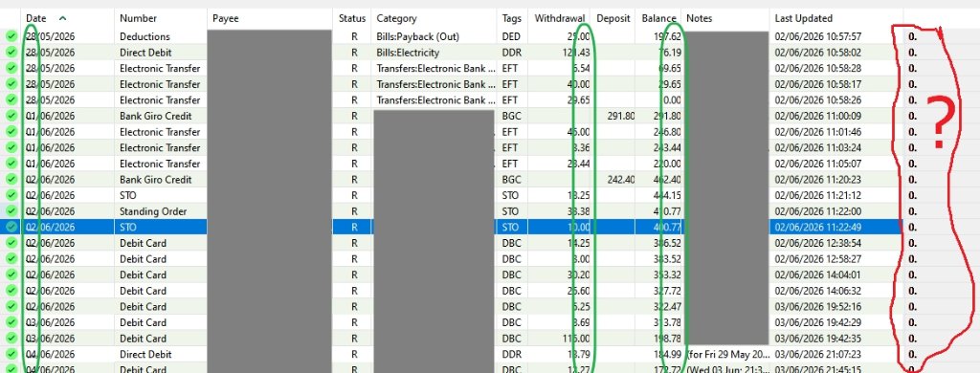Screen dimensions: 980x373
Task: Click the balance cell showing 327.72
Action: pos(668,291)
